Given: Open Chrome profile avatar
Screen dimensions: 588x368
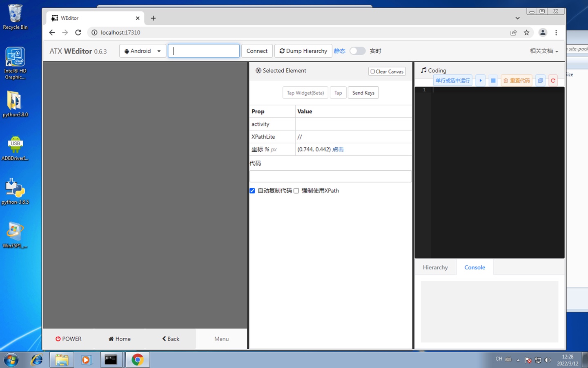Looking at the screenshot, I should pyautogui.click(x=543, y=32).
